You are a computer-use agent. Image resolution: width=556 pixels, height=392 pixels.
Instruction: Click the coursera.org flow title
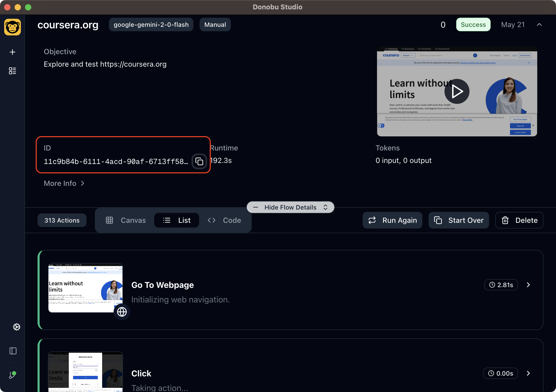click(x=68, y=25)
